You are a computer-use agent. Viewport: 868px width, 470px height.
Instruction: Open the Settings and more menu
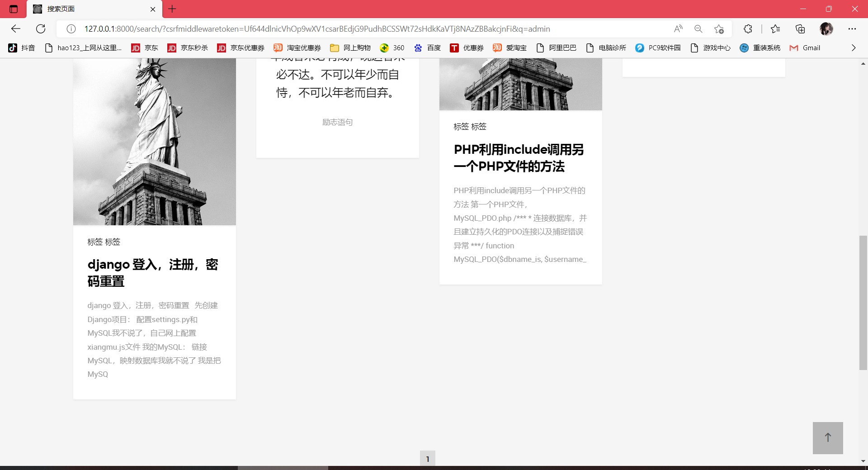pyautogui.click(x=852, y=29)
